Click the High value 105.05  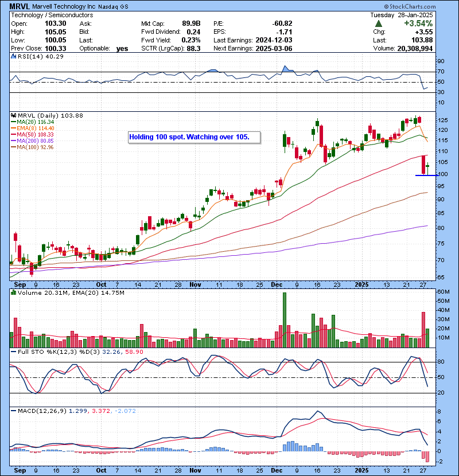[56, 32]
